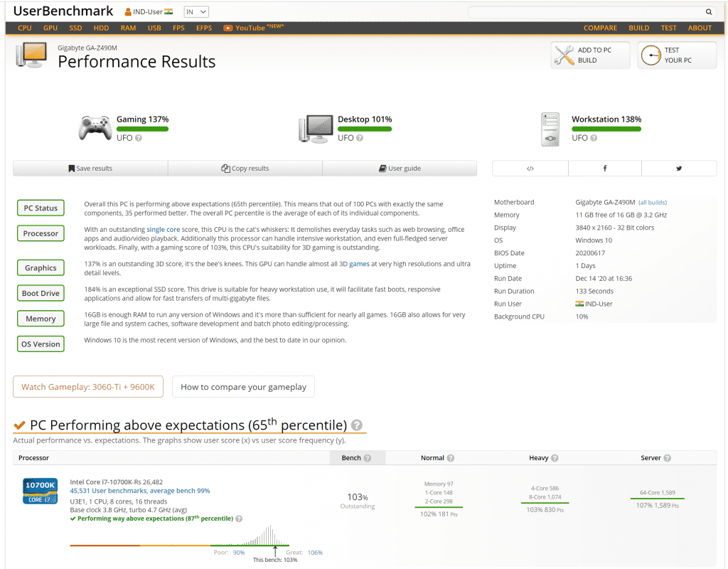This screenshot has height=569, width=728.
Task: Click the 10700K Core i7 badge
Action: (x=41, y=491)
